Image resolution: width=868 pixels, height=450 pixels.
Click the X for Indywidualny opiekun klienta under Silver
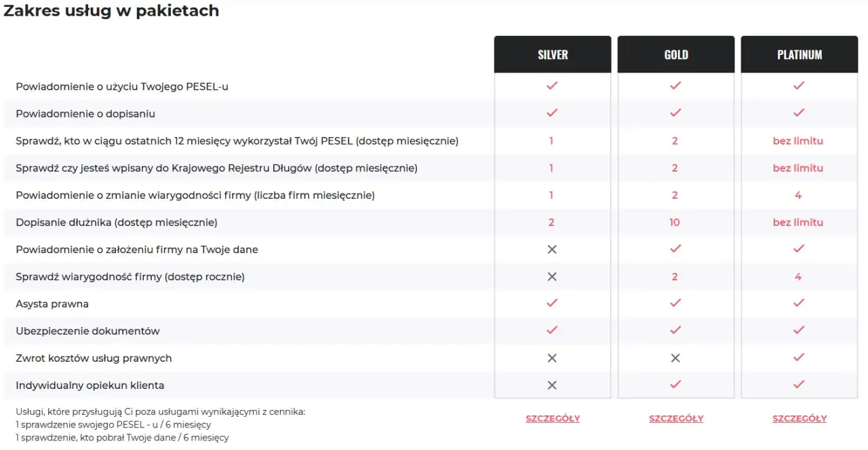click(552, 385)
